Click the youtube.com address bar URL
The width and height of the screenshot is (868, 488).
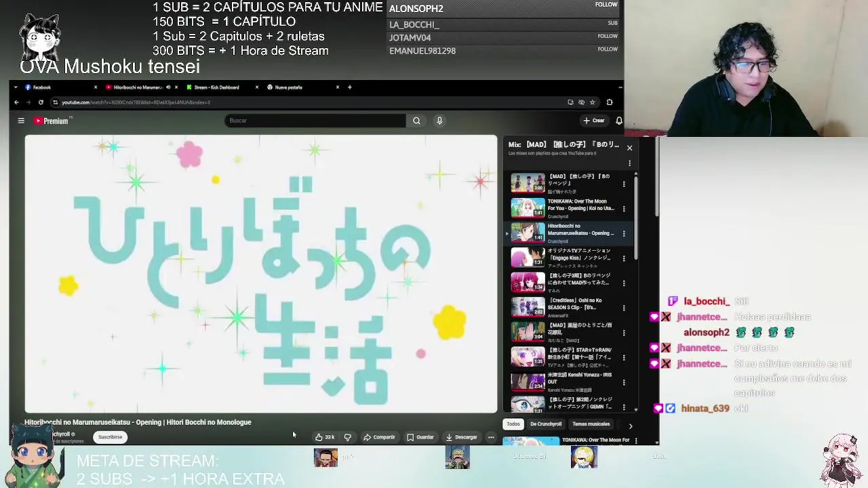tap(136, 102)
